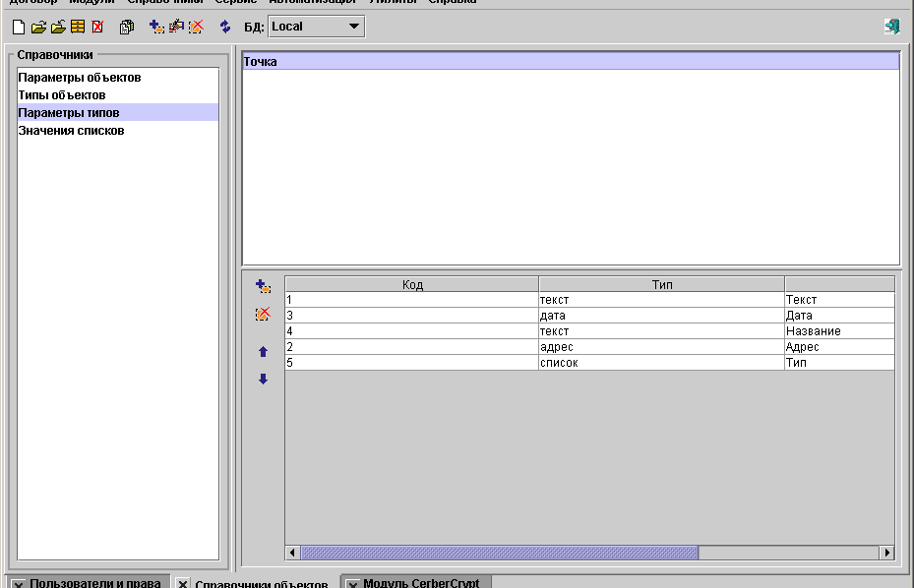Move selected row up with the up arrow
The image size is (914, 588).
coord(263,352)
